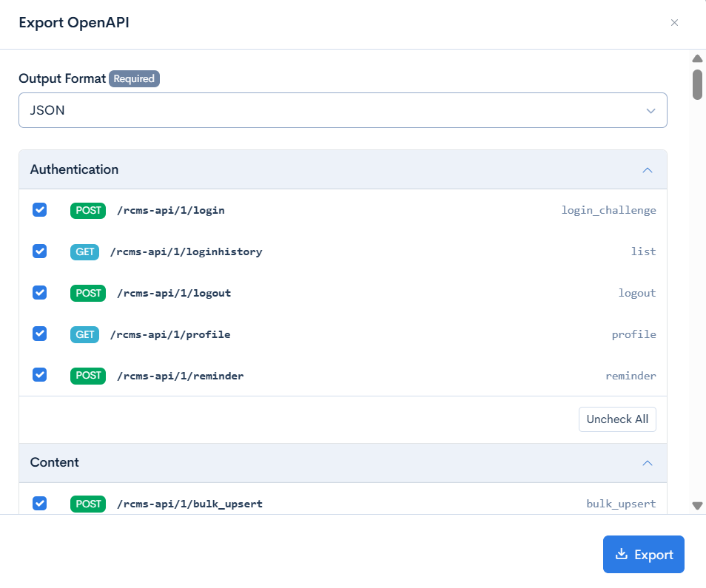
Task: Click the POST badge for reminder
Action: click(x=88, y=376)
